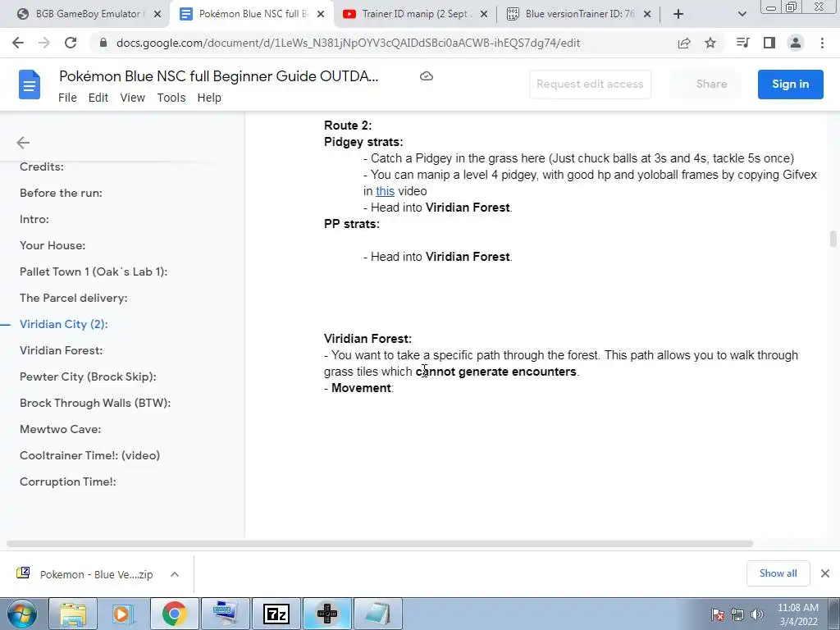Jump to Pallet Town 1 (Oak's Lab 1)
840x630 pixels.
pos(94,272)
